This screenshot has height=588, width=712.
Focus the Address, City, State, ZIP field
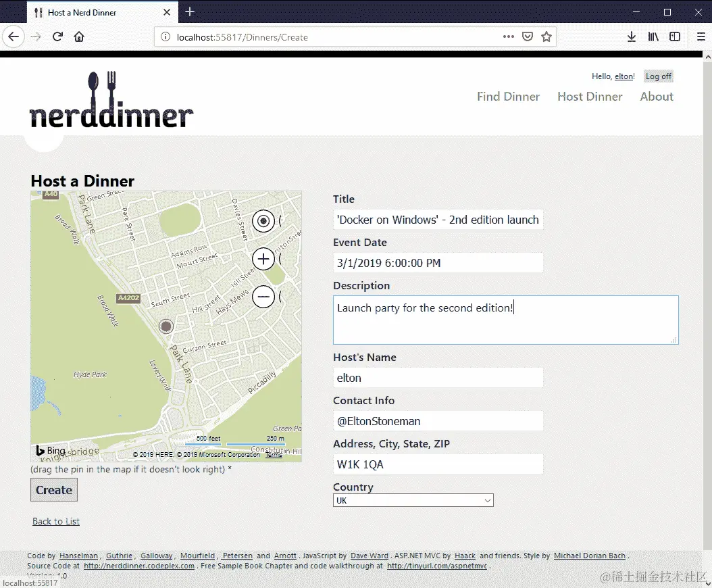click(438, 464)
